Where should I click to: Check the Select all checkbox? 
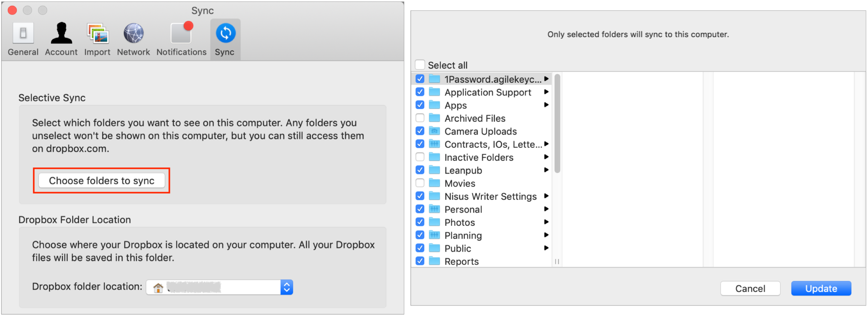pyautogui.click(x=420, y=65)
